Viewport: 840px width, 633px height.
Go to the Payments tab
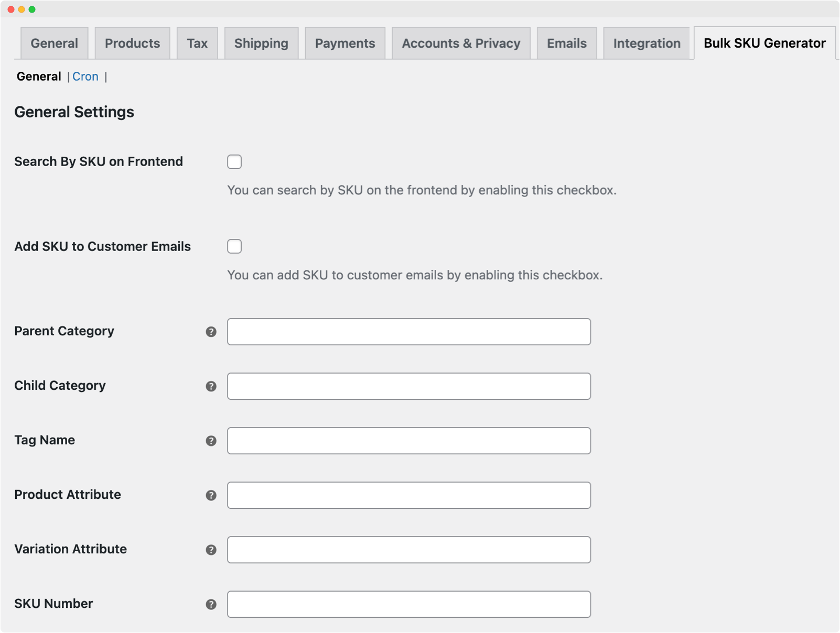point(344,43)
